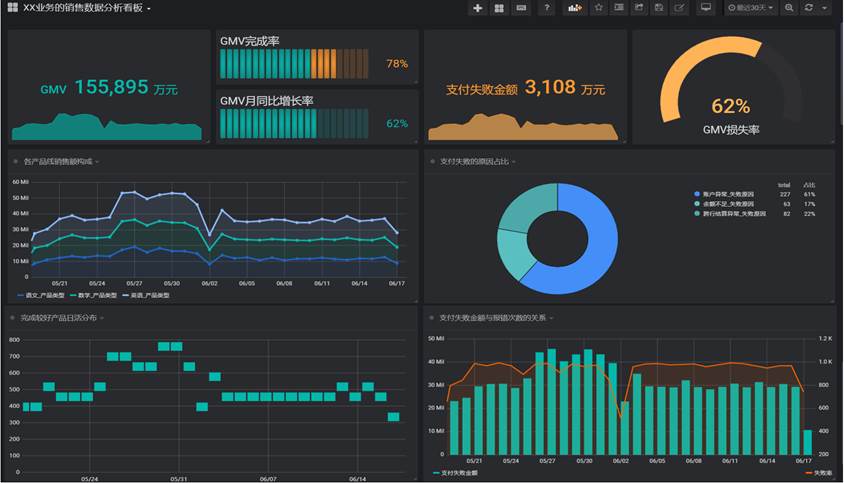The height and width of the screenshot is (483, 844).
Task: Click the share dashboard icon
Action: [638, 8]
